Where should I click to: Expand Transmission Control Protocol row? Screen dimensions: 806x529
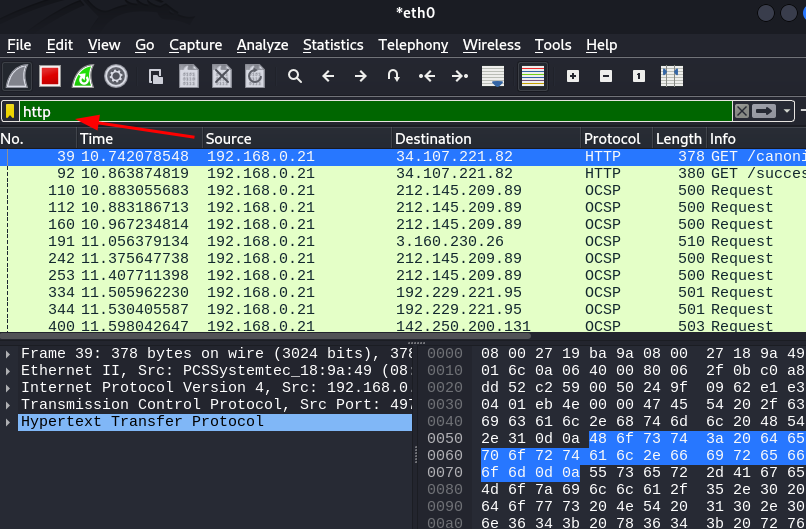[x=8, y=405]
